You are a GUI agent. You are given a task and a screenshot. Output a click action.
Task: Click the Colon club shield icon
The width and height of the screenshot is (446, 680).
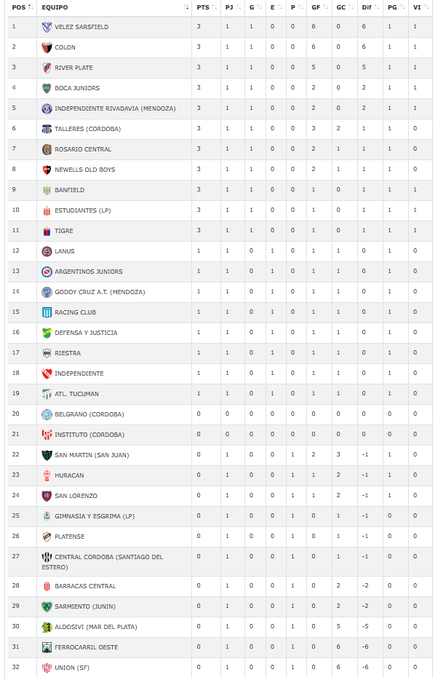pos(46,47)
